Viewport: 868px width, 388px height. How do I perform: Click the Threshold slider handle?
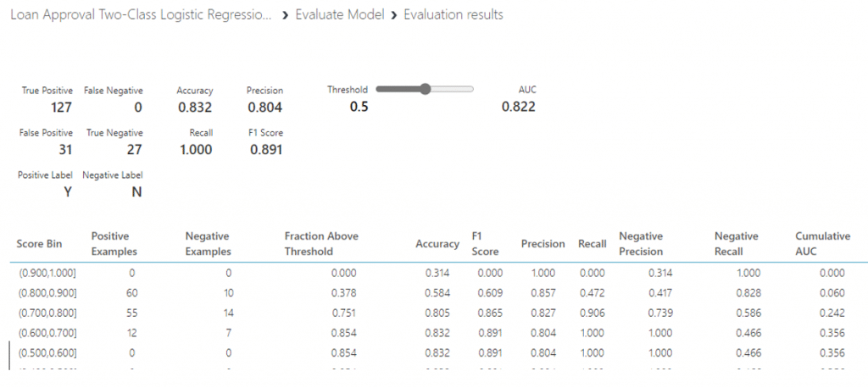425,89
